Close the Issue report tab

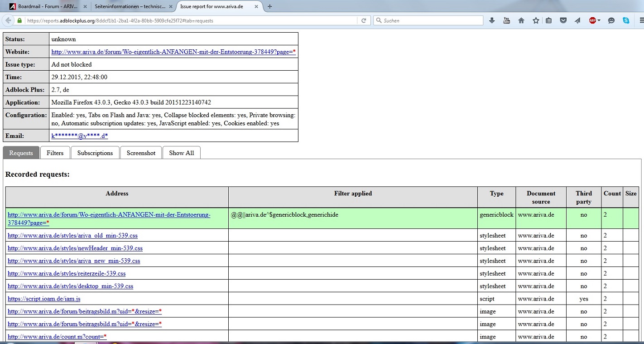click(x=256, y=7)
